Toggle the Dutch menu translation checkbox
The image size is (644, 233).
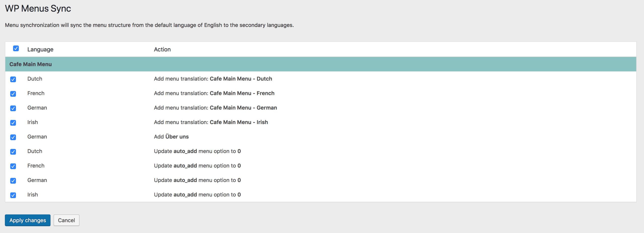point(13,80)
